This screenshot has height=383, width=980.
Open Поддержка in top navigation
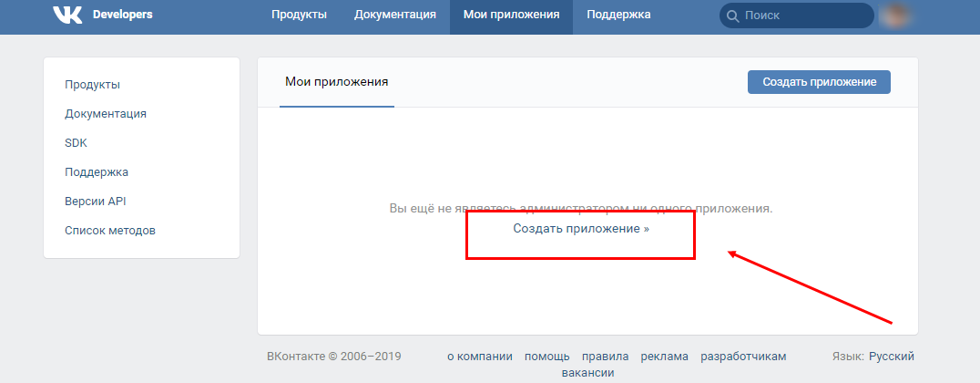pos(618,15)
